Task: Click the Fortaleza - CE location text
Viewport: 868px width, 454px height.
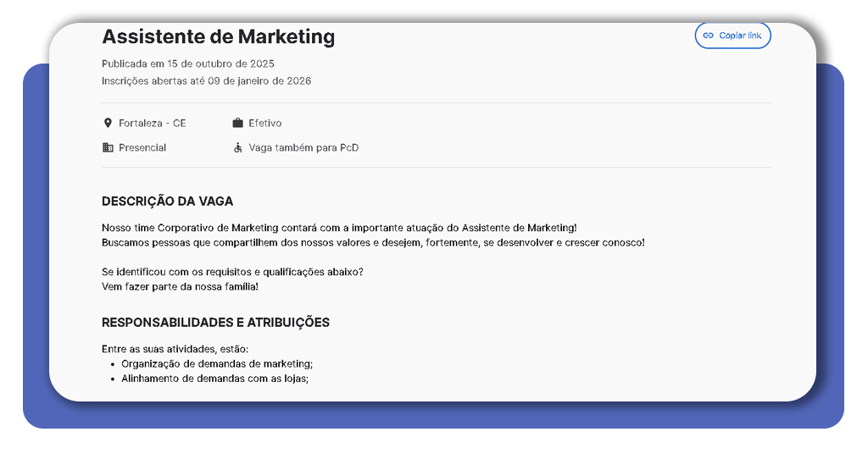Action: click(x=152, y=123)
